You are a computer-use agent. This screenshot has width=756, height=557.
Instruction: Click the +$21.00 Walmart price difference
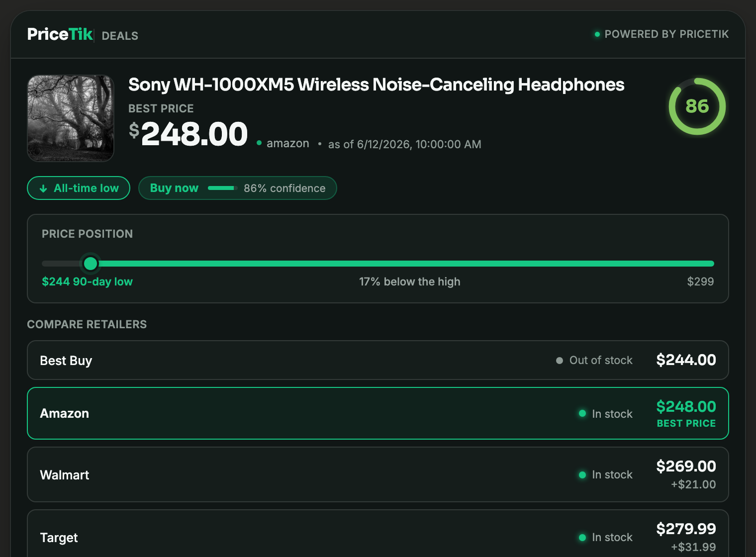click(693, 484)
